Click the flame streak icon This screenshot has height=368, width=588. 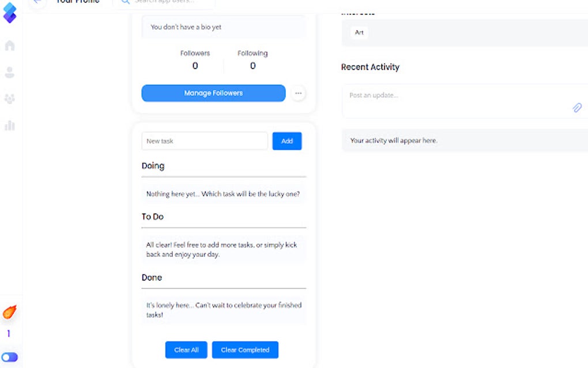click(9, 313)
